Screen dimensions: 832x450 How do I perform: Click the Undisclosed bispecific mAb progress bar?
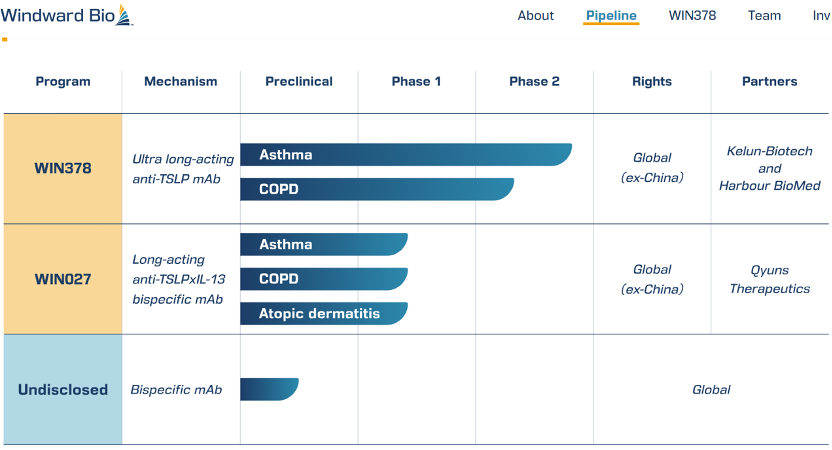(270, 389)
